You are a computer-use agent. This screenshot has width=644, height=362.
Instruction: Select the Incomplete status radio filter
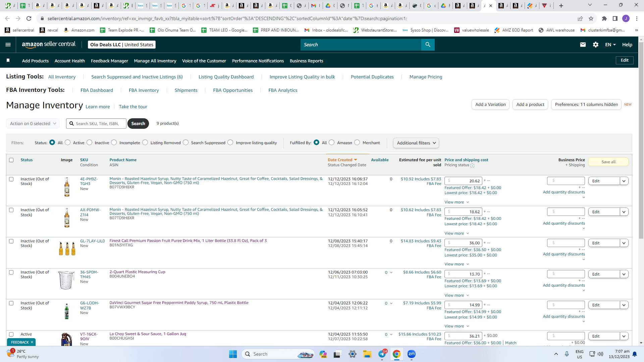(114, 142)
